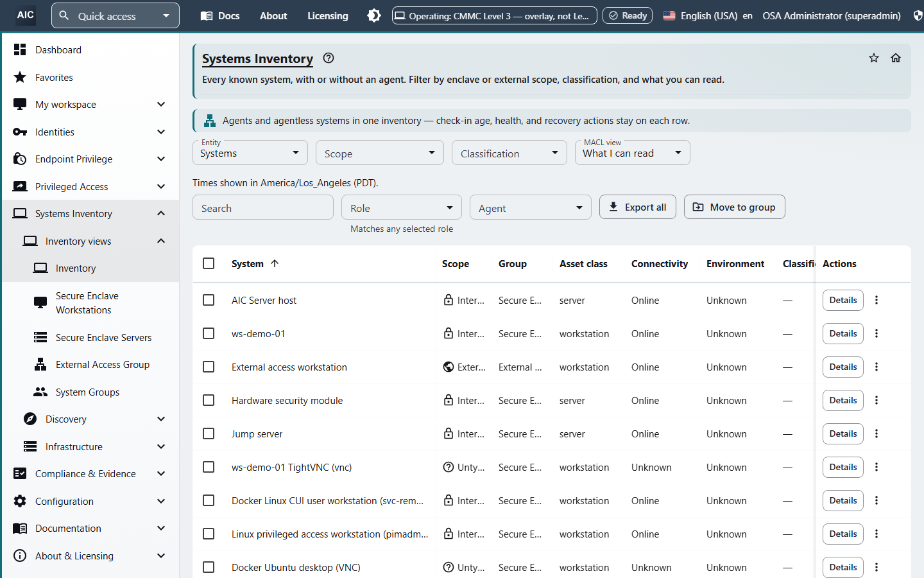Viewport: 924px width, 578px height.
Task: Click the AIC logo
Action: 26,15
